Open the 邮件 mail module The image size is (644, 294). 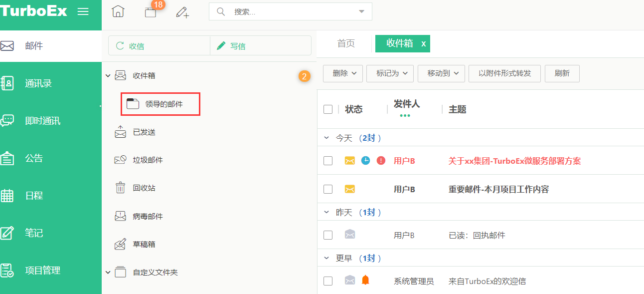click(51, 46)
